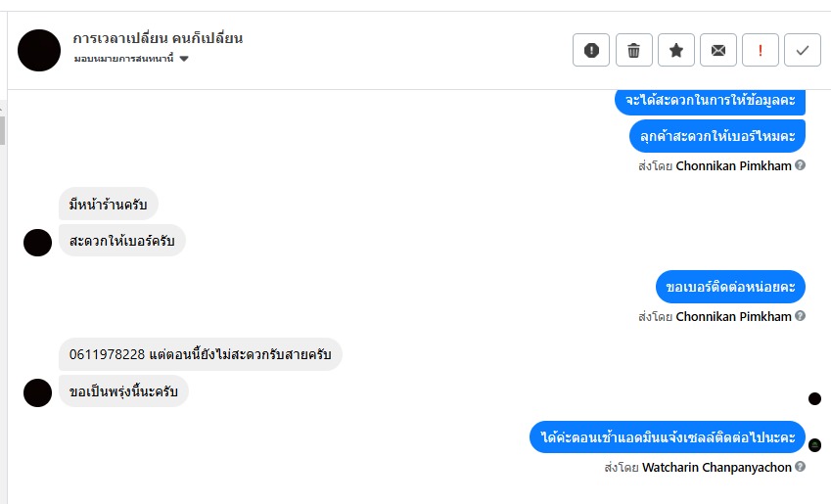The width and height of the screenshot is (831, 504).
Task: Select the 'มีหน้าร้านครับ' message bubble
Action: click(x=109, y=204)
